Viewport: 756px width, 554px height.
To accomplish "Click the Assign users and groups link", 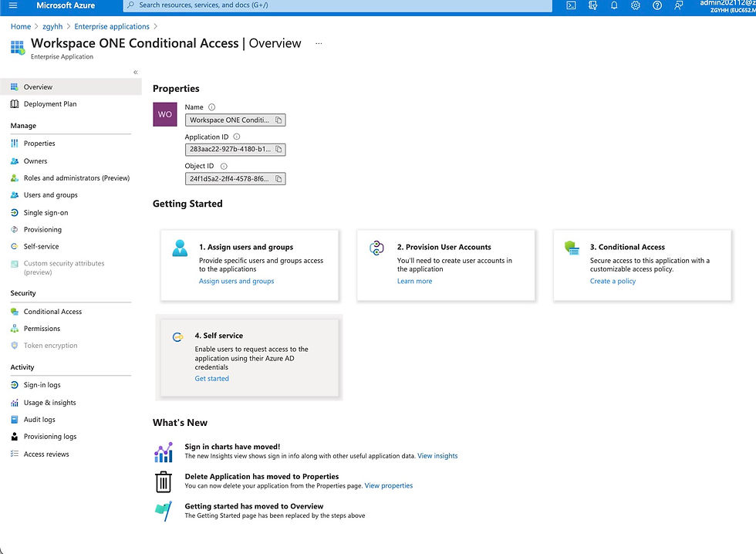I will pos(236,281).
